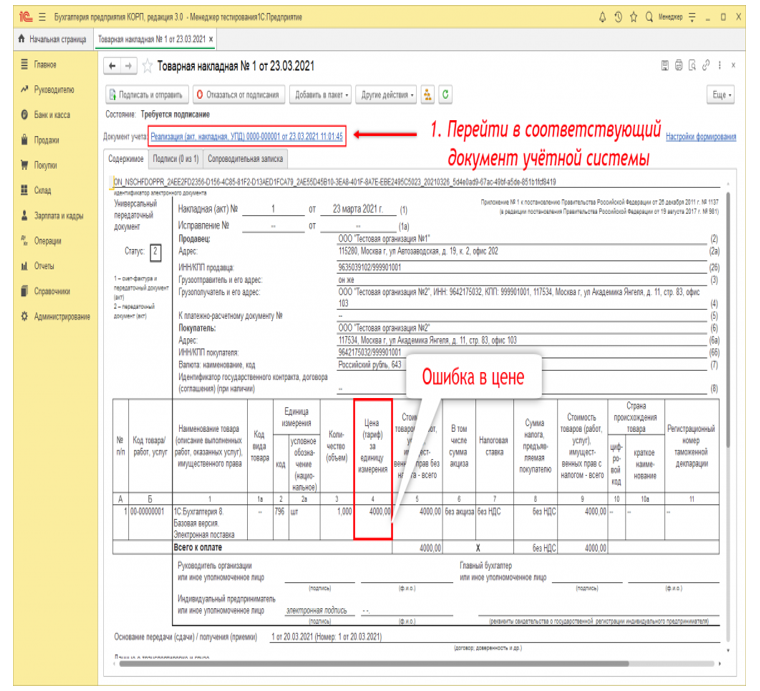Click the green refresh icon
Screen dimensions: 760x691
pos(445,94)
